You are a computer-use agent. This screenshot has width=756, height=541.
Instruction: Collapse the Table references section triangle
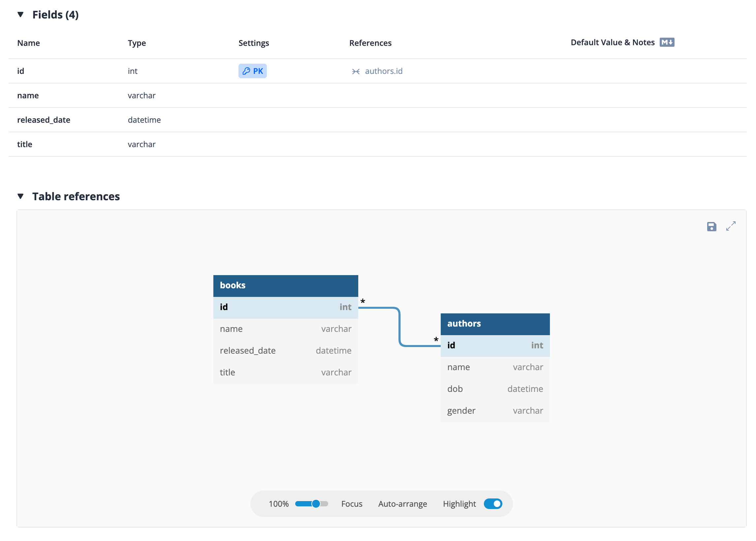pyautogui.click(x=21, y=197)
